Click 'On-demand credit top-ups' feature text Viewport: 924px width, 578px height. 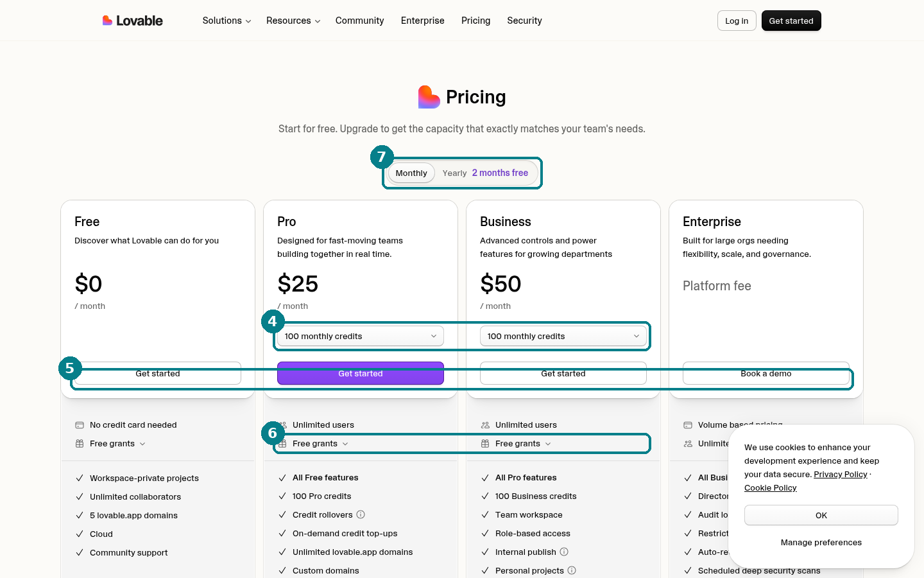point(345,533)
